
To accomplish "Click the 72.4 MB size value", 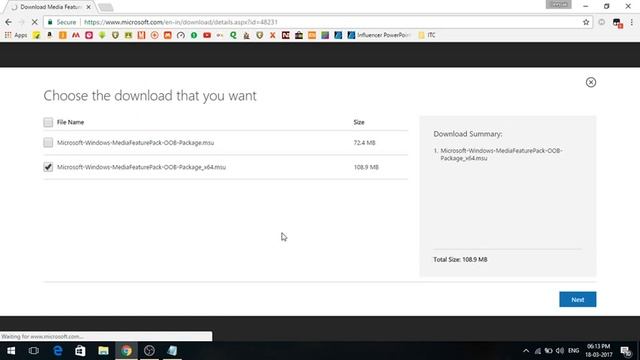I will tap(364, 143).
